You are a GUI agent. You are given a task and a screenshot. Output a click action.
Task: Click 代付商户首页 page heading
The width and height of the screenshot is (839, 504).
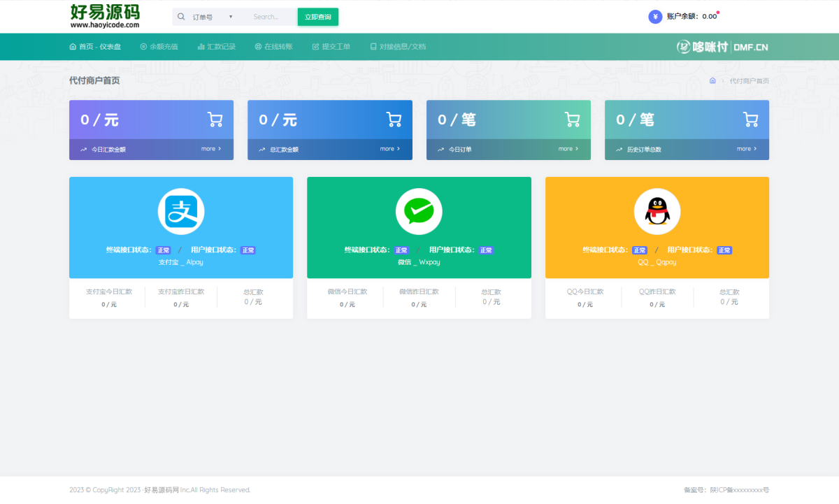click(x=94, y=80)
